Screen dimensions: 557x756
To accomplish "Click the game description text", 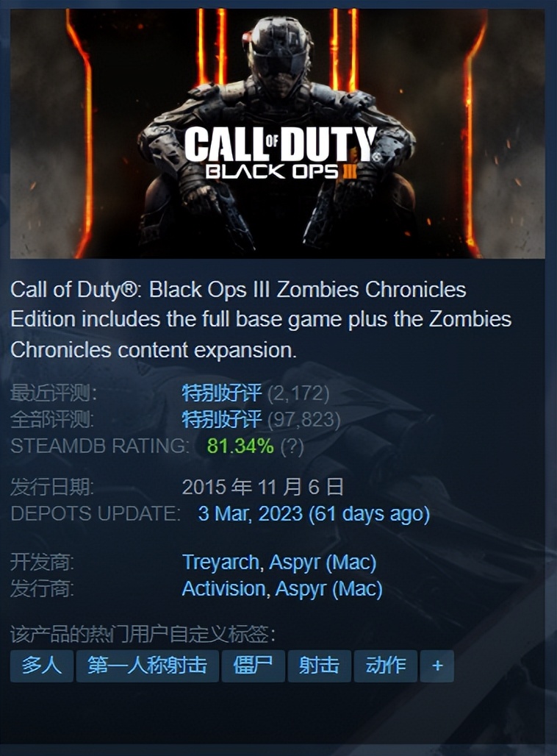I will click(261, 320).
